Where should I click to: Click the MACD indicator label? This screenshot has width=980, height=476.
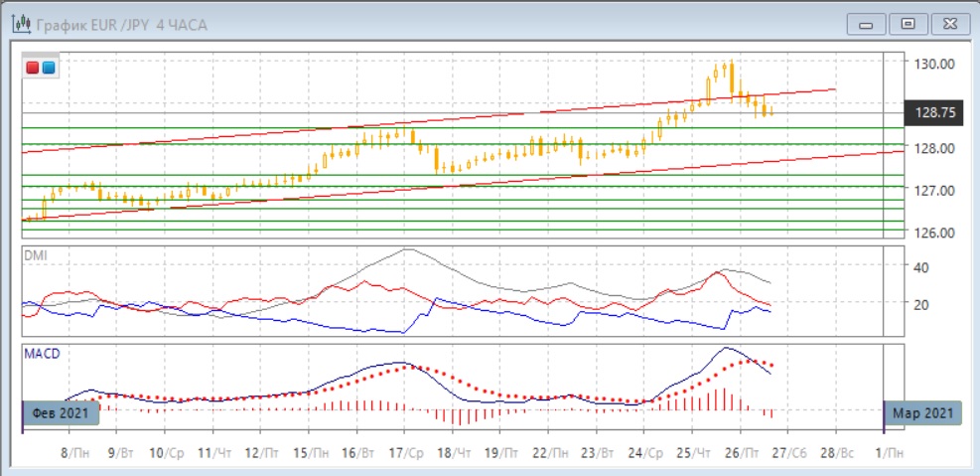[x=41, y=353]
